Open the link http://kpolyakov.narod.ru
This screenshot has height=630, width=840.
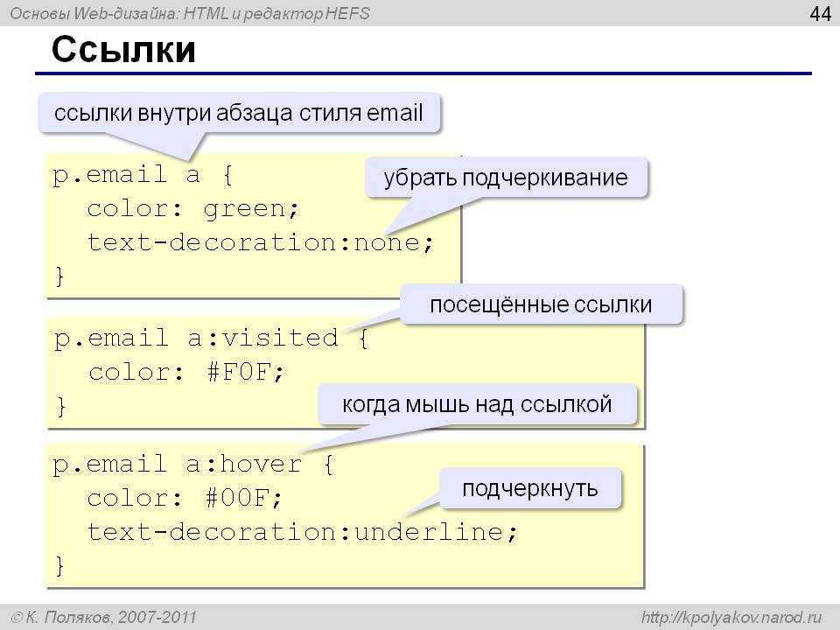731,617
